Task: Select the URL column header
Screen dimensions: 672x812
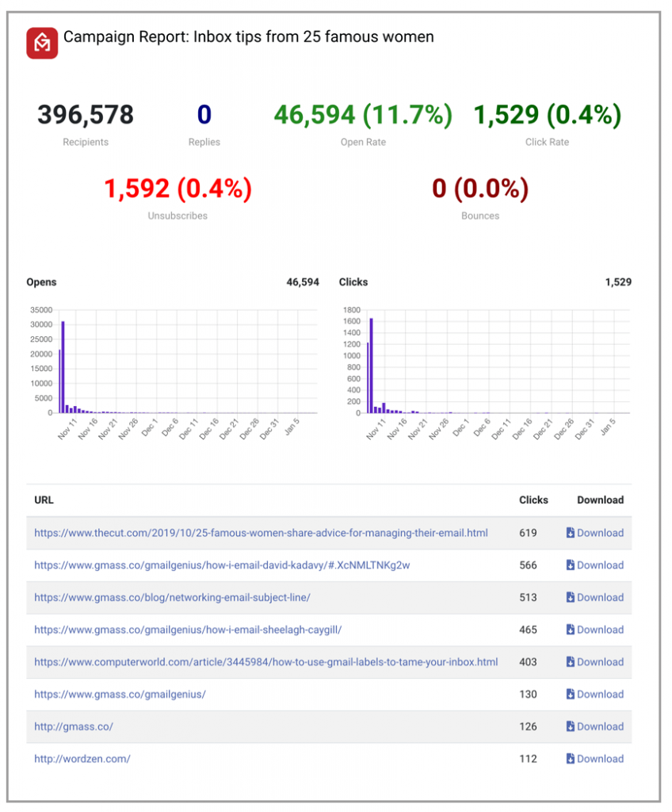Action: (x=44, y=500)
